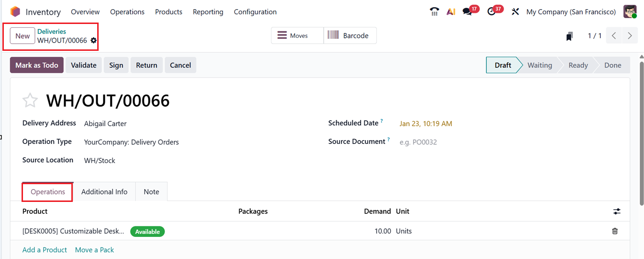Image resolution: width=644 pixels, height=259 pixels.
Task: Open the My Company (San Francisco) switcher
Action: click(x=571, y=12)
